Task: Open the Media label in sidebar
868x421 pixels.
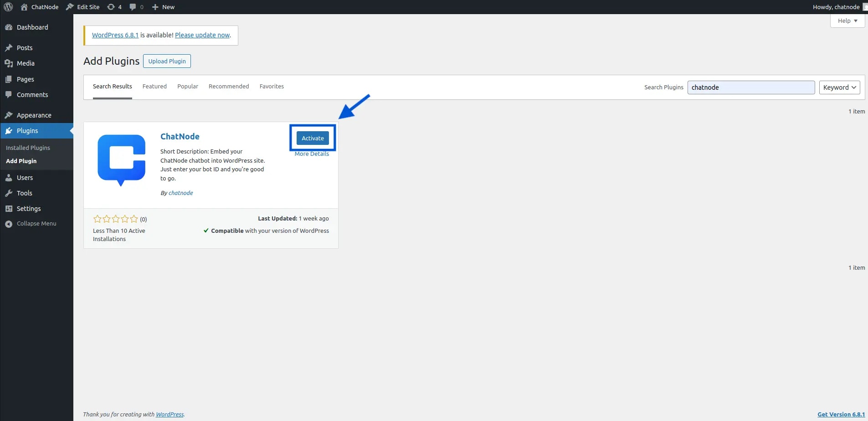Action: pyautogui.click(x=26, y=63)
